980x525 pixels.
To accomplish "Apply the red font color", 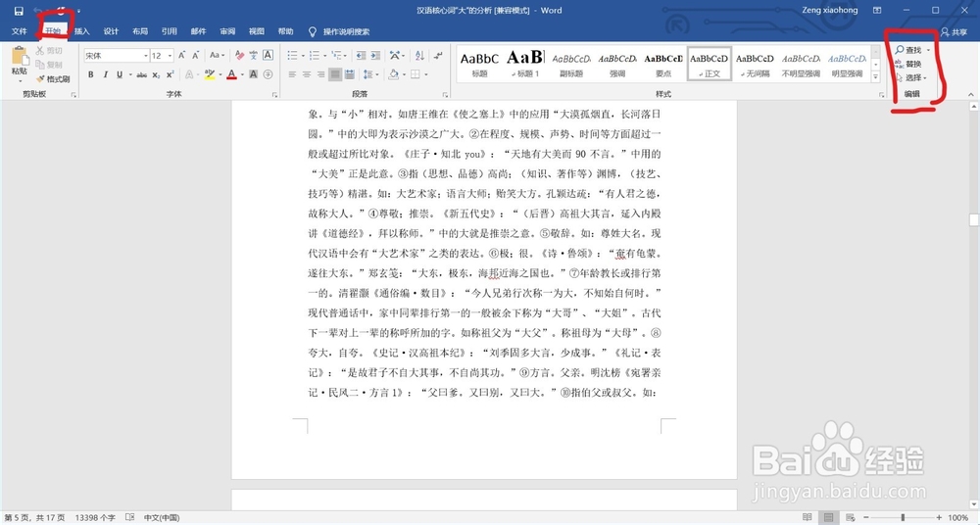I will point(232,74).
